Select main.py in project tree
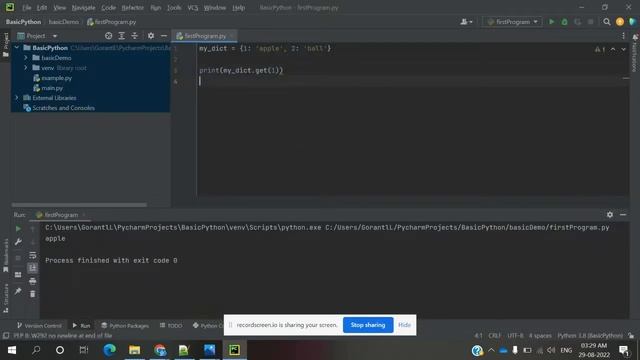The image size is (640, 360). (x=52, y=88)
